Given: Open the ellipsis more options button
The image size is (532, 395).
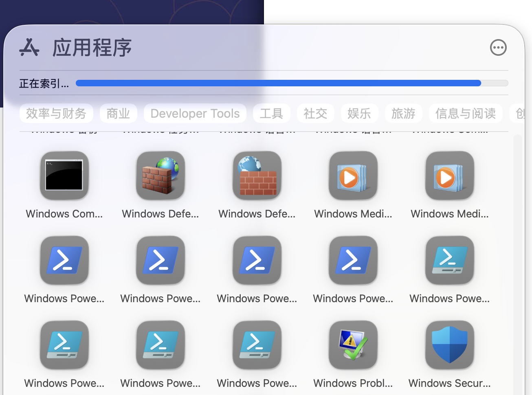Looking at the screenshot, I should (x=498, y=48).
